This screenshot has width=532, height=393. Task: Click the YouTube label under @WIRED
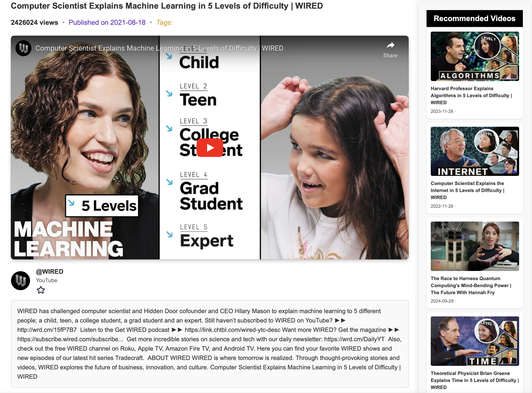(x=46, y=281)
